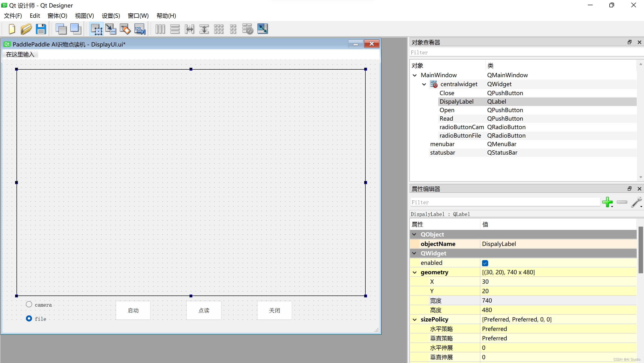Click the Adjust Size toolbar icon
The image size is (644, 363).
[263, 29]
